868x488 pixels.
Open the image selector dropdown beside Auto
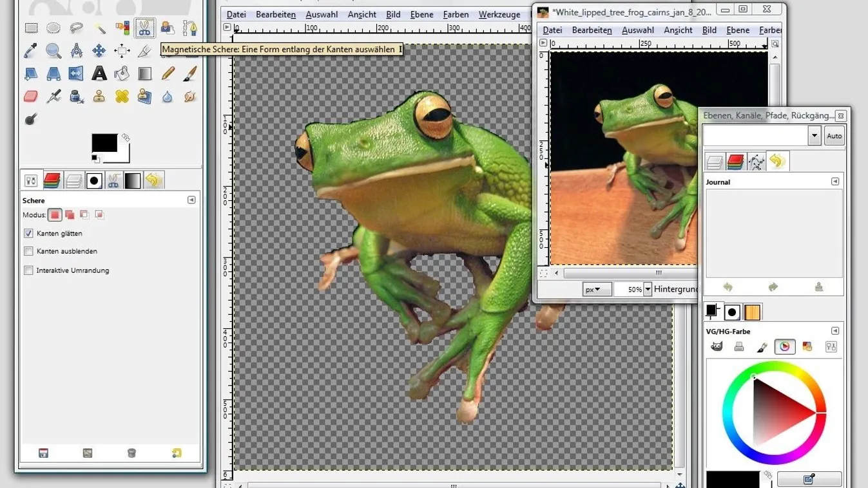click(x=815, y=136)
